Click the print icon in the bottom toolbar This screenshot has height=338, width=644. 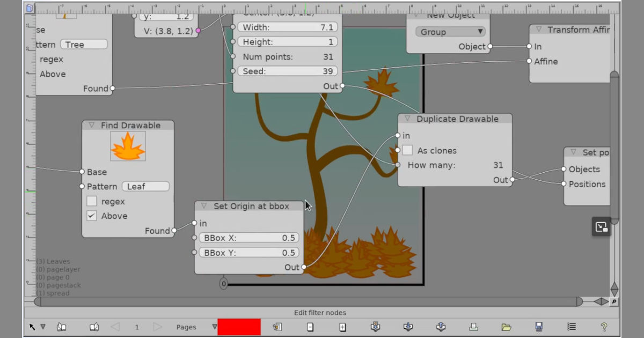[473, 327]
